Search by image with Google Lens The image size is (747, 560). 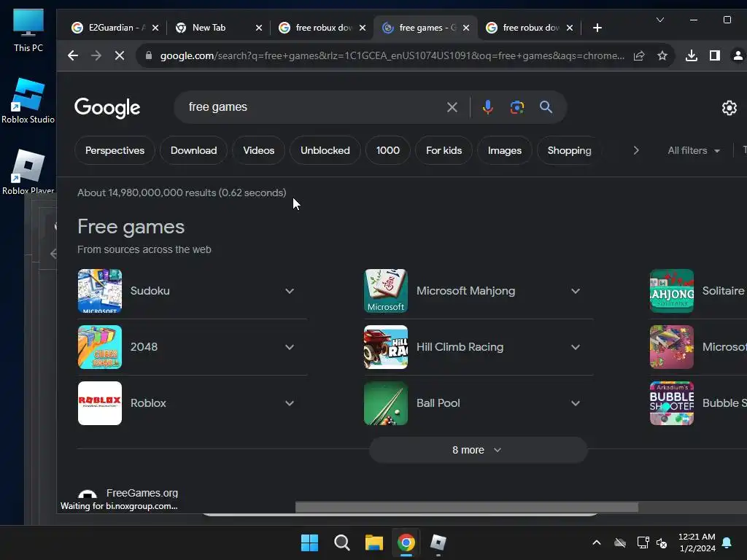click(517, 107)
